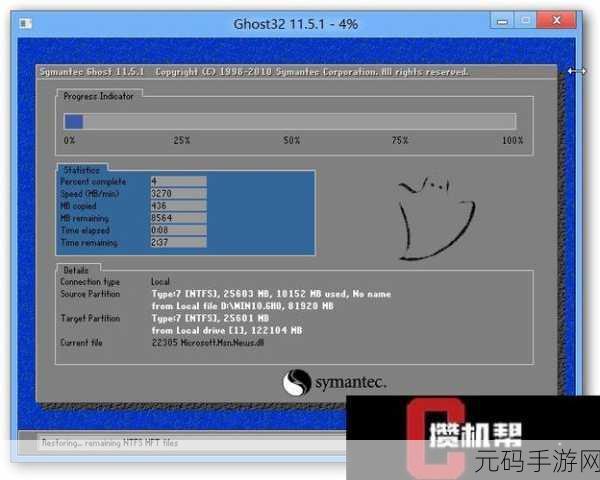Click the 50% progress marker
Screen dimensions: 600x480
[x=292, y=140]
